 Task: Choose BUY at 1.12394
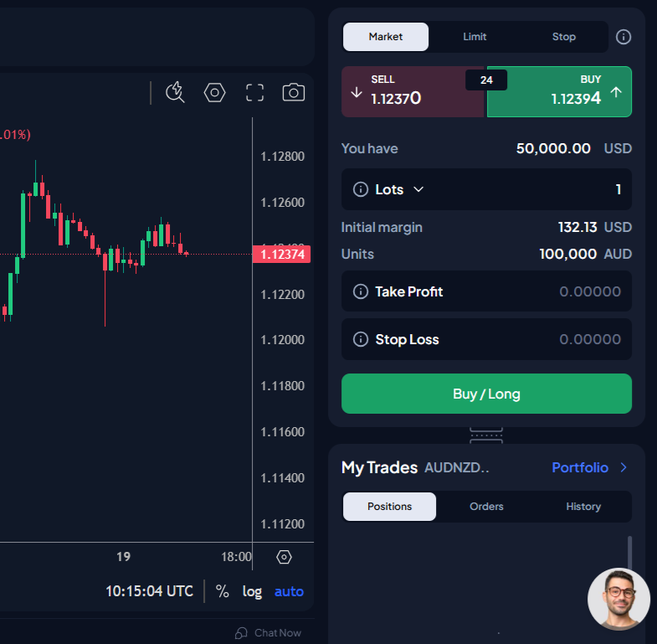(x=559, y=91)
